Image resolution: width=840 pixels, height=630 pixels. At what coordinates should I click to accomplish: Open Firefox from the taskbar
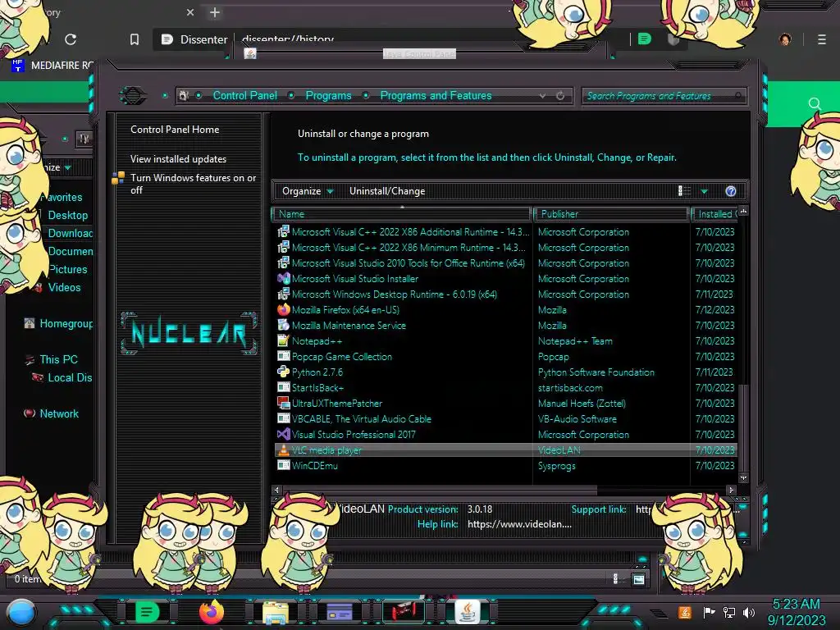(x=211, y=612)
